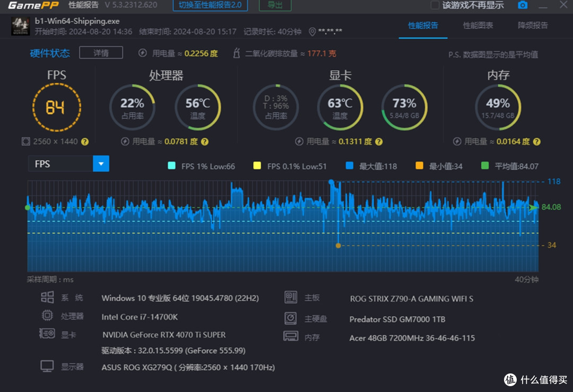Click the 49% memory usage gauge
Screen dimensions: 573x392
(498, 107)
